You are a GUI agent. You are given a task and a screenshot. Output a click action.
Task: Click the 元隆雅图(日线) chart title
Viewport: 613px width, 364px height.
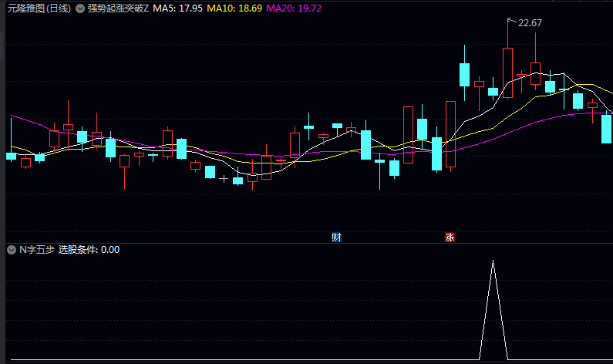click(x=39, y=8)
